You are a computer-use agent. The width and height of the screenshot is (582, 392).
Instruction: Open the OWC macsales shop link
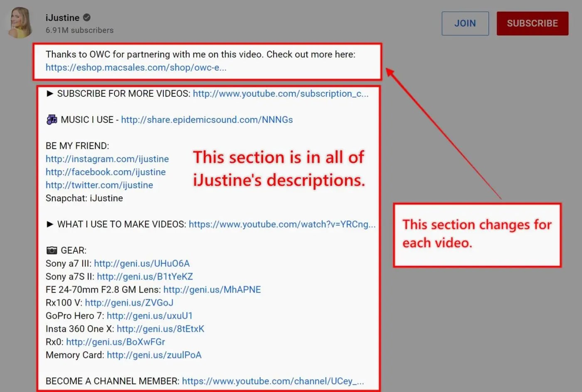[136, 67]
